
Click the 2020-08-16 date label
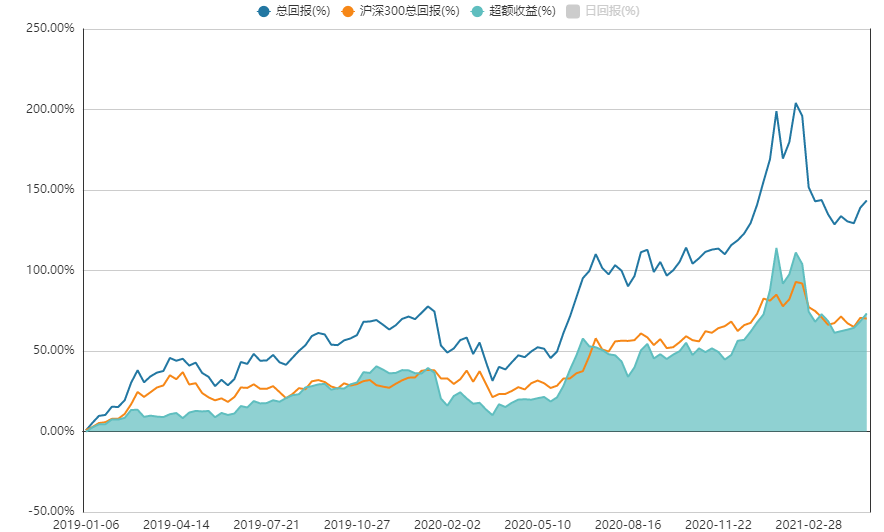tap(628, 525)
